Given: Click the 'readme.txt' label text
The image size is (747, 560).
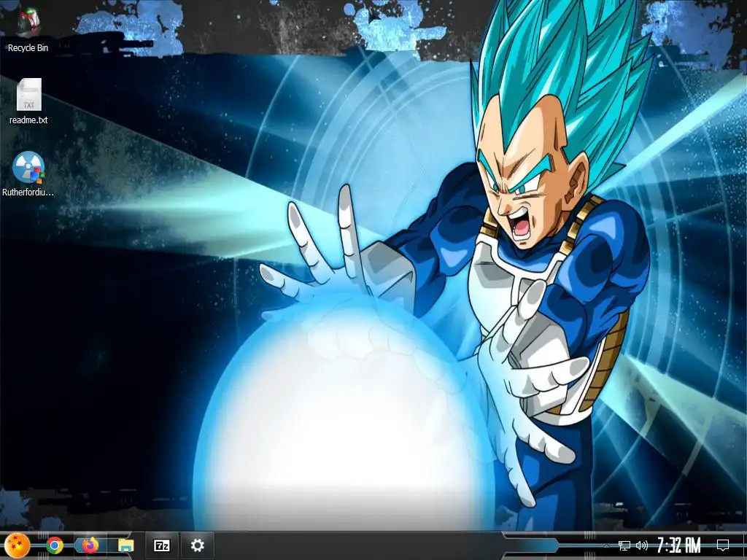Looking at the screenshot, I should click(28, 120).
